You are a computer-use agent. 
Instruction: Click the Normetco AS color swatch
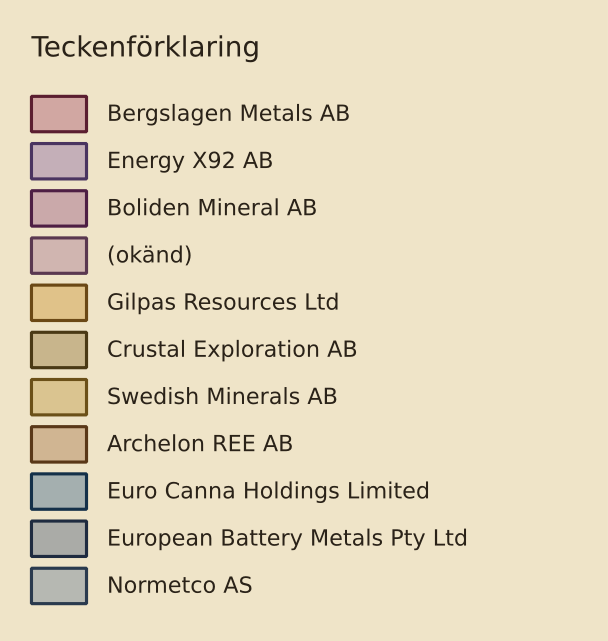(x=59, y=586)
